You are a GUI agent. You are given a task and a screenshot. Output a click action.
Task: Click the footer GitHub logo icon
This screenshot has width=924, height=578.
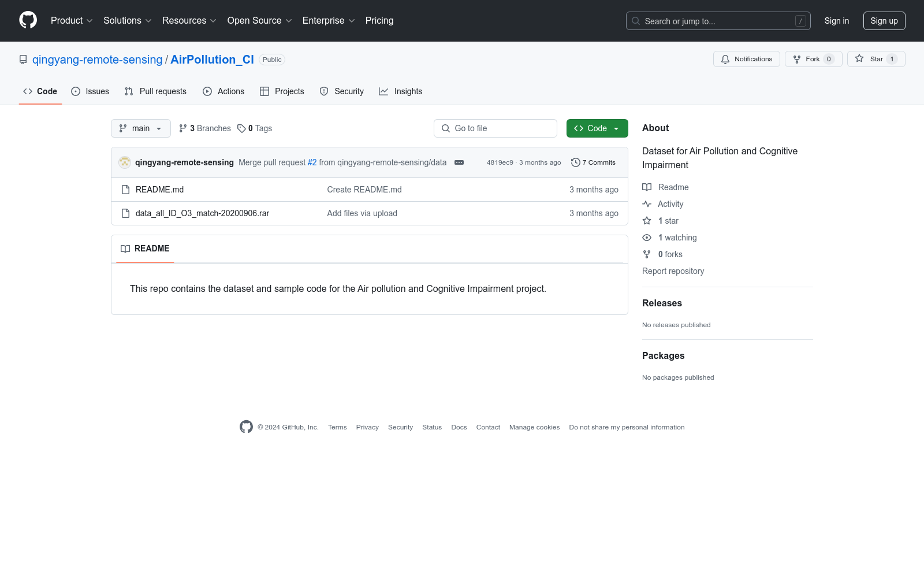click(x=246, y=427)
